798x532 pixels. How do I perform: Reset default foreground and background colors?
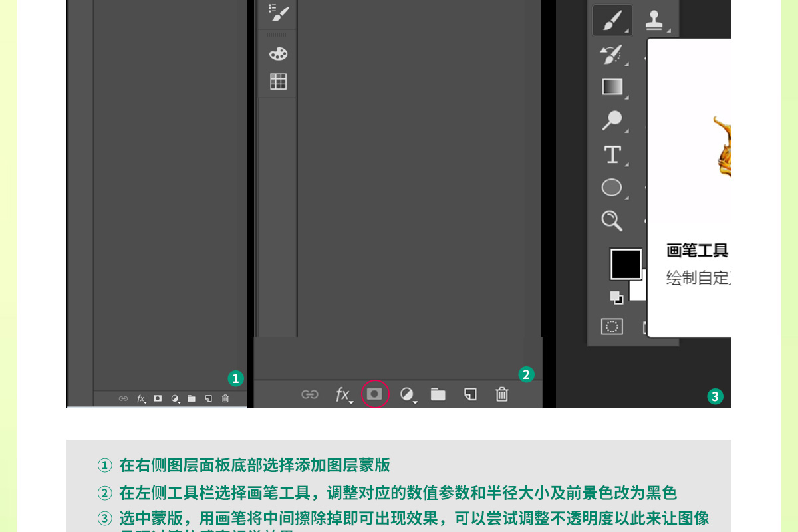616,297
